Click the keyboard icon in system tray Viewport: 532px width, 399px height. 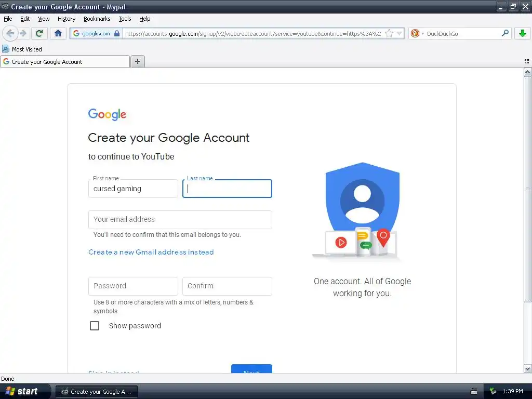[474, 392]
